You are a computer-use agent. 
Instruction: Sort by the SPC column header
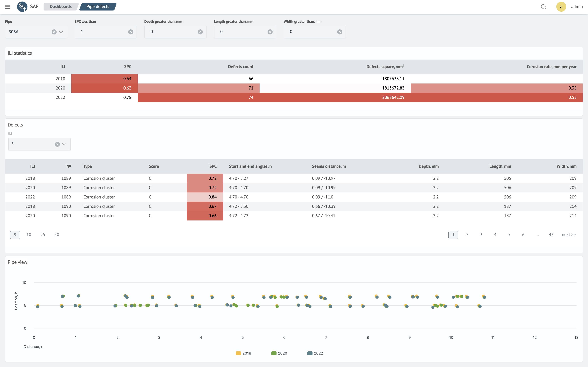click(213, 166)
